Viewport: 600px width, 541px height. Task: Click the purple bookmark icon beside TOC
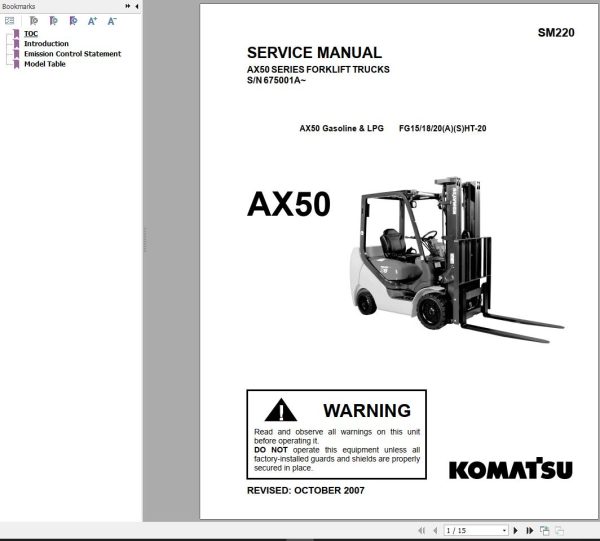coord(16,34)
